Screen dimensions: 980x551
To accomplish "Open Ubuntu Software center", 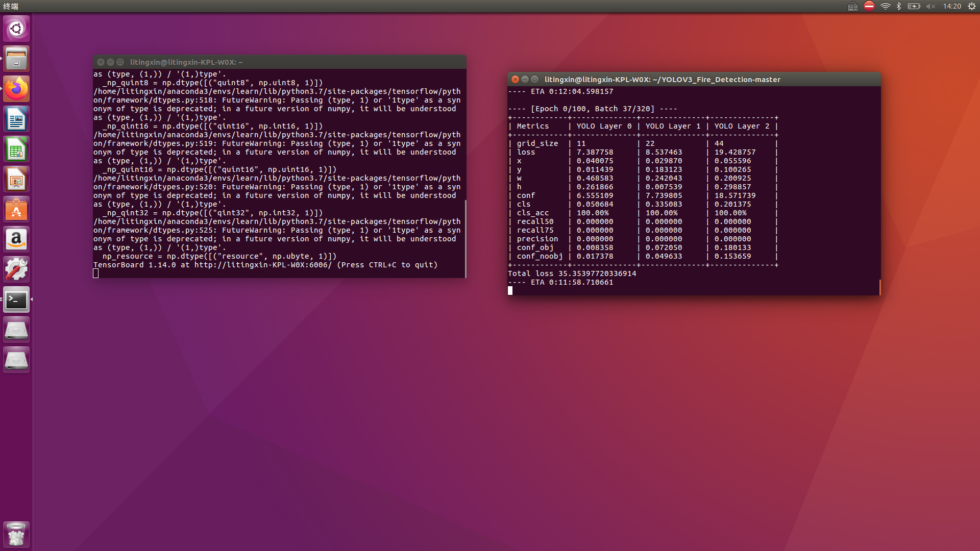I will (16, 210).
